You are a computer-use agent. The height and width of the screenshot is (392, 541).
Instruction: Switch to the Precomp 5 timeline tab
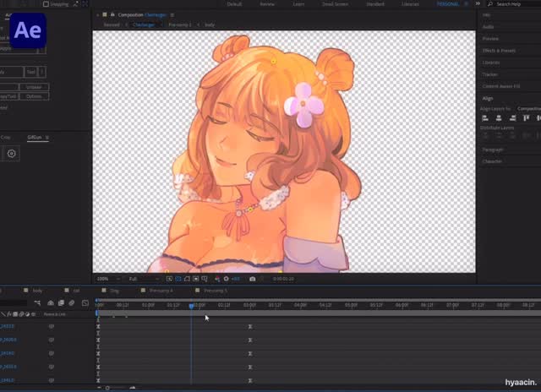click(x=216, y=291)
